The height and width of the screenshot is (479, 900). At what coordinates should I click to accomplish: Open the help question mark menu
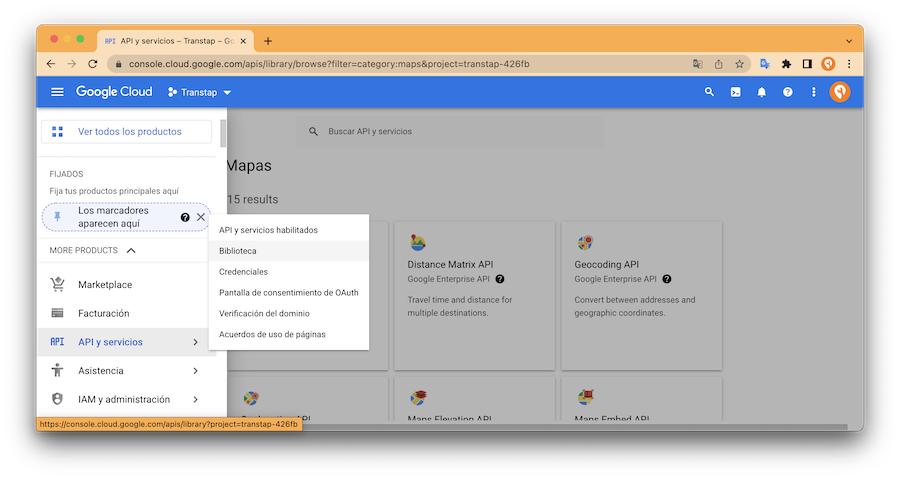tap(788, 92)
